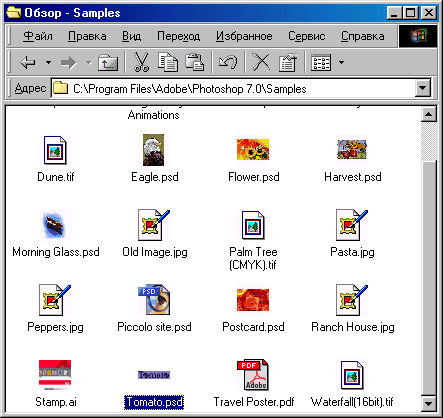The height and width of the screenshot is (418, 443).
Task: Click the Delete X toolbar icon
Action: (261, 62)
